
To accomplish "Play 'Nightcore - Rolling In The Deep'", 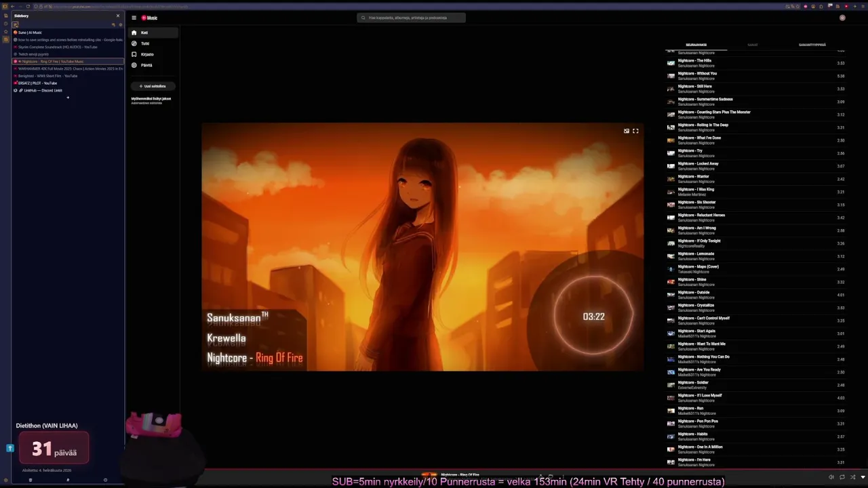I will [756, 127].
